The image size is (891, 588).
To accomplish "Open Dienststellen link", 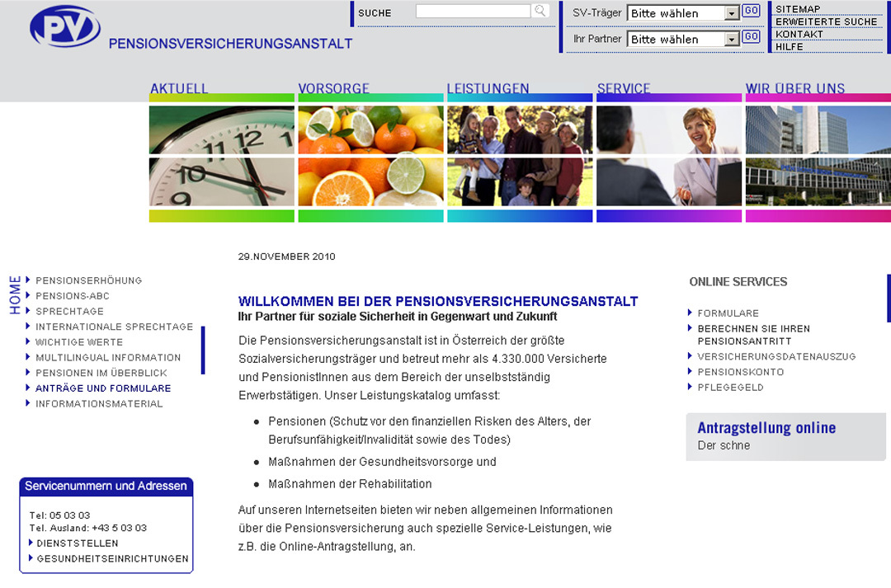I will [78, 543].
